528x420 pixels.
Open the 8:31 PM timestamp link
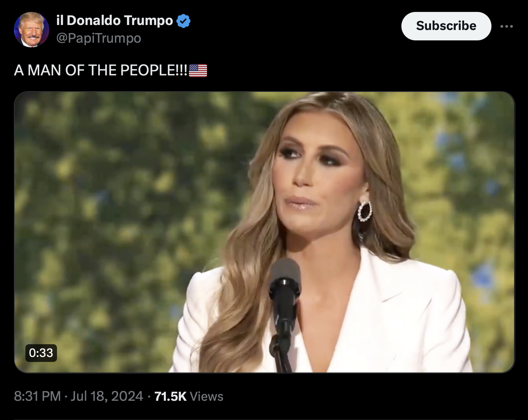[x=37, y=396]
